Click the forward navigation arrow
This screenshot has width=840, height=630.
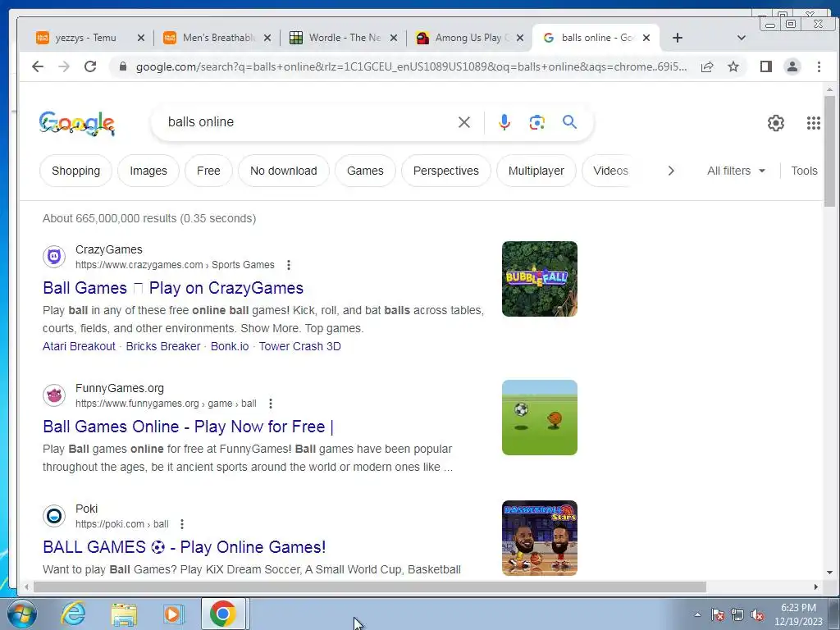tap(64, 66)
